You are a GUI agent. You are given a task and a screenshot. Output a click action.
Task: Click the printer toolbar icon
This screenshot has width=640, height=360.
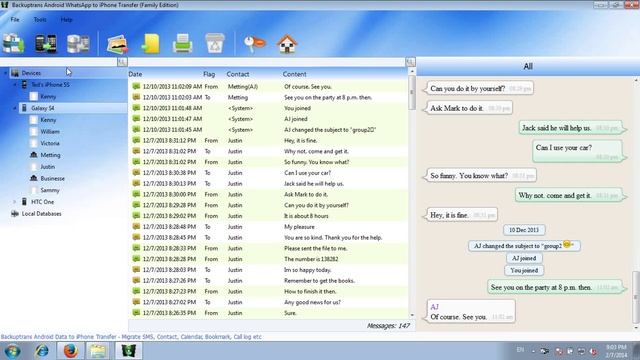pos(182,44)
